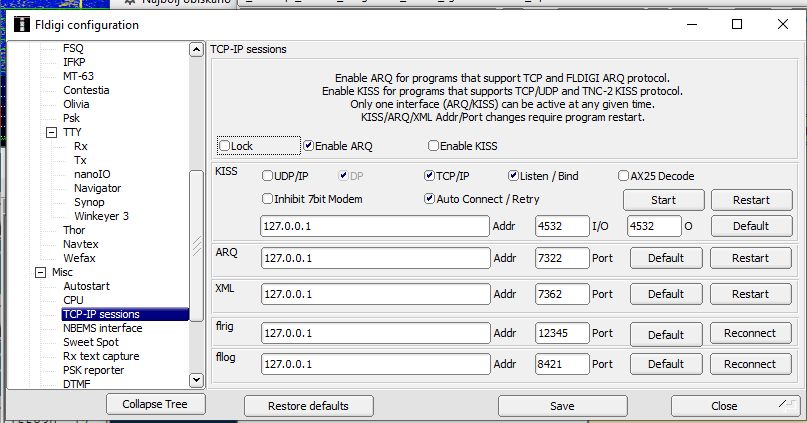Select Wefax in the tree

point(79,258)
